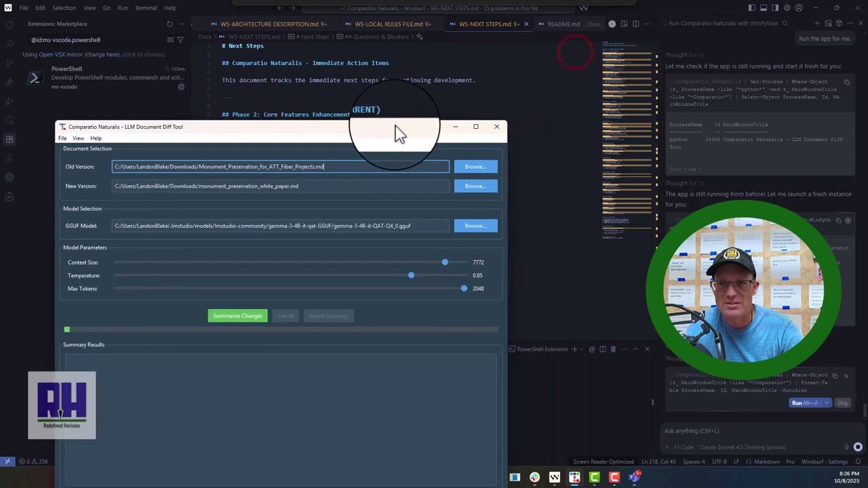Viewport: 868px width, 488px height.
Task: Browse for the New Version document
Action: click(x=475, y=186)
